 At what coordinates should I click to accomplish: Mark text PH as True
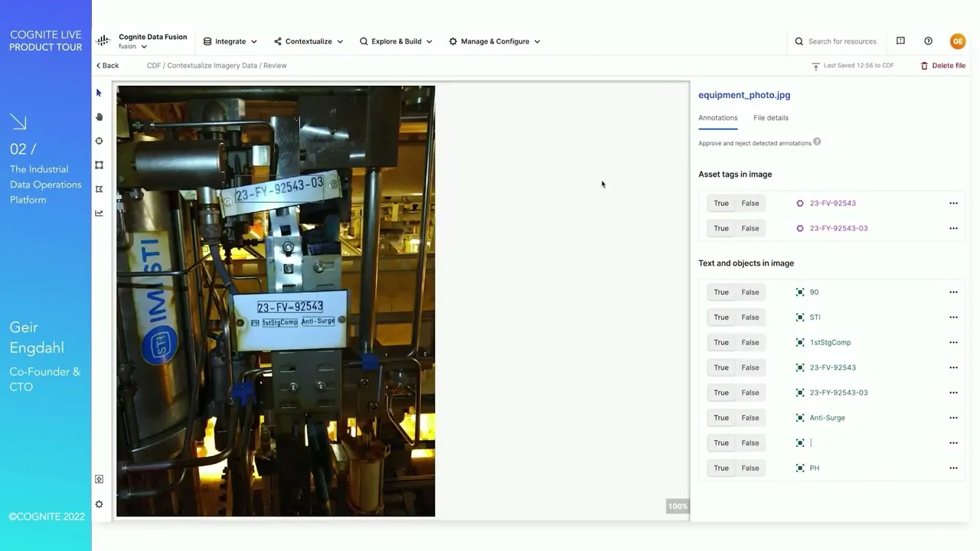[721, 468]
